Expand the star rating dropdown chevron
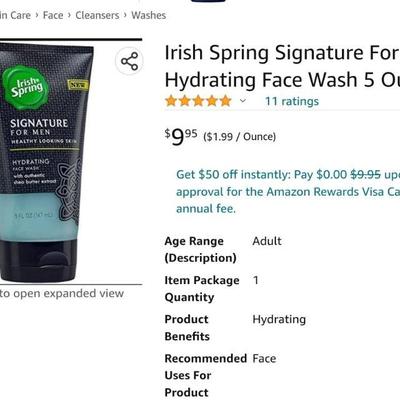Screen dimensions: 400x400 click(243, 101)
